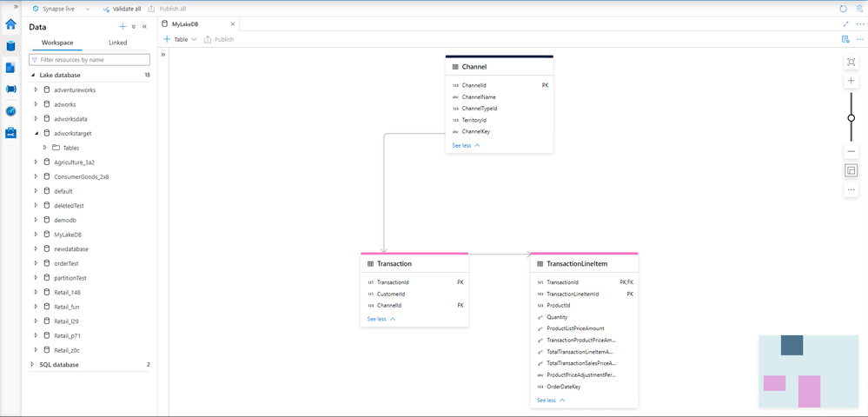
Task: Click the zoom to fit canvas icon
Action: coord(851,62)
